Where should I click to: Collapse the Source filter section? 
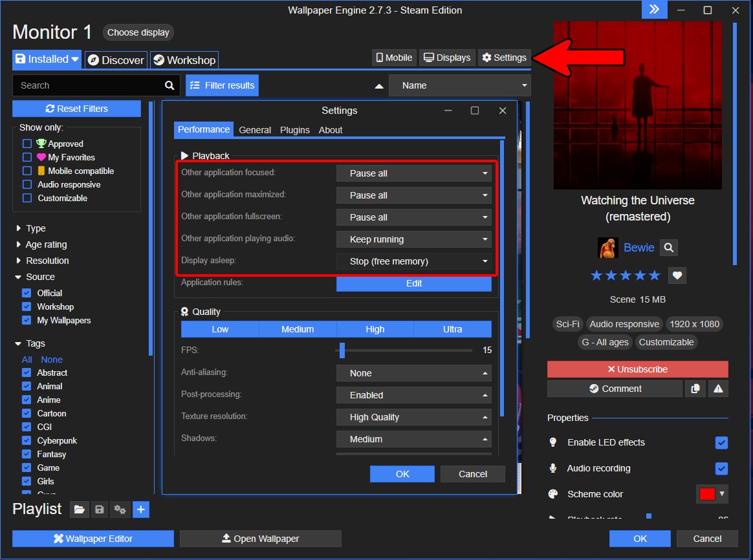coord(35,277)
